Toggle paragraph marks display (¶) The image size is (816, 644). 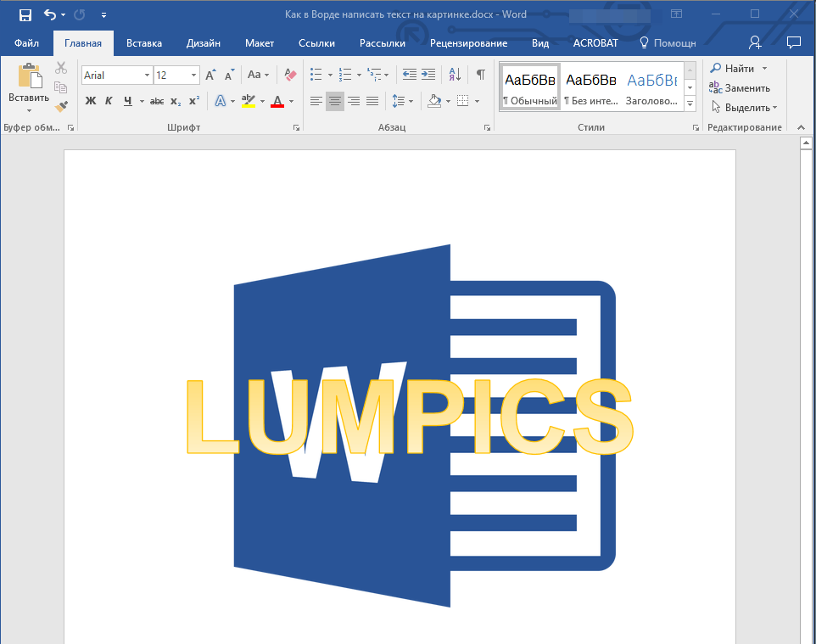(481, 75)
